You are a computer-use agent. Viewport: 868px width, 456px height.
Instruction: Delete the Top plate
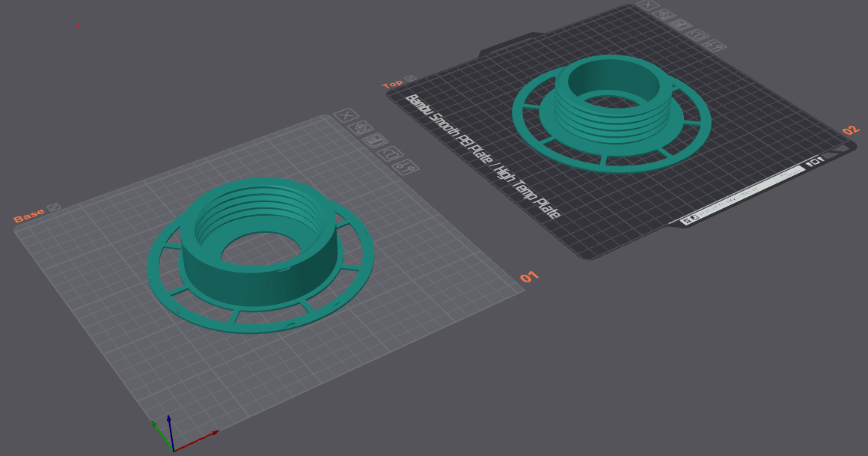tap(648, 4)
